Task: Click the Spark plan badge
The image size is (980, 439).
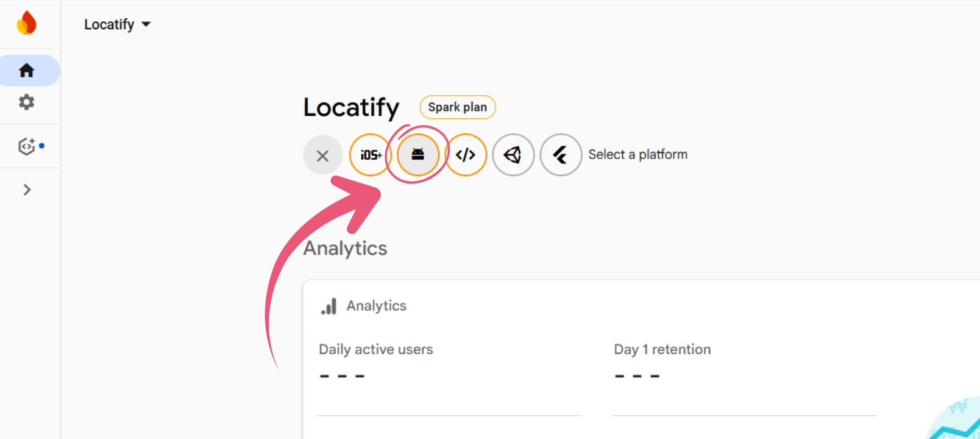Action: 458,107
